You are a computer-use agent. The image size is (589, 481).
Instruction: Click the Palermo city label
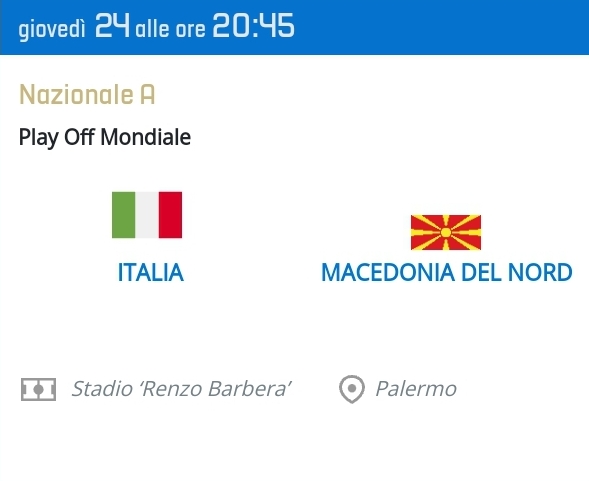click(x=416, y=389)
